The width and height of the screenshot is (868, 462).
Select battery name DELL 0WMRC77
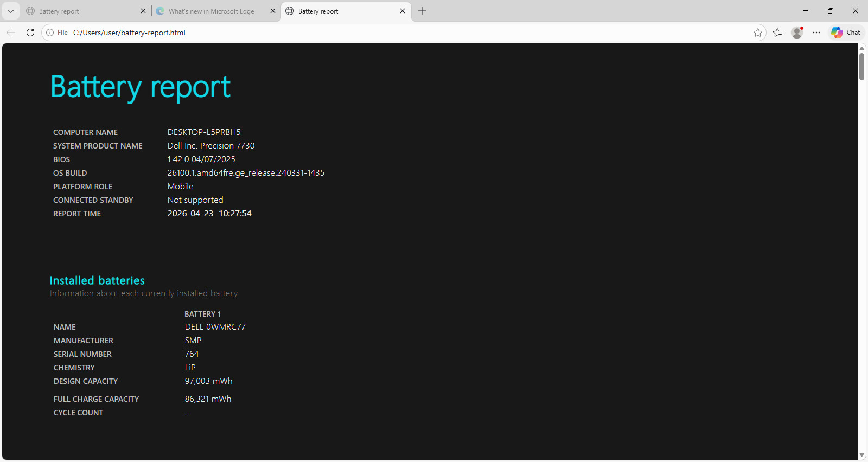click(x=215, y=327)
